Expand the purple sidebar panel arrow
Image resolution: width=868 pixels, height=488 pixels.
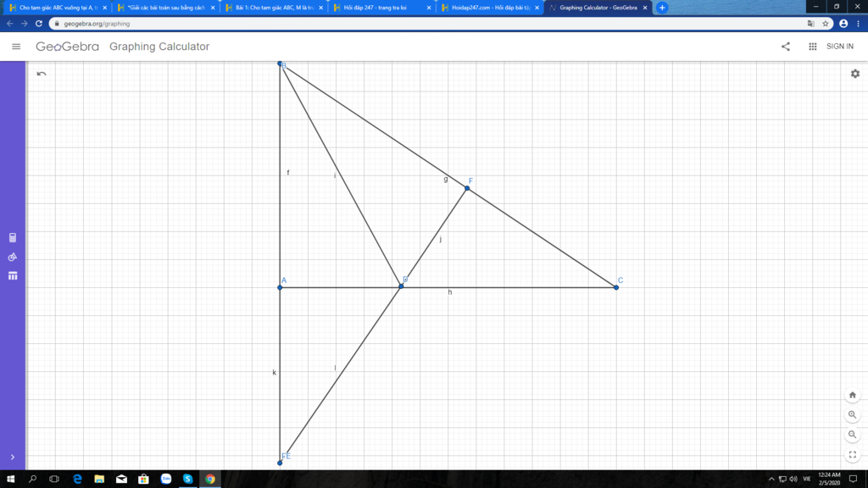click(x=13, y=457)
